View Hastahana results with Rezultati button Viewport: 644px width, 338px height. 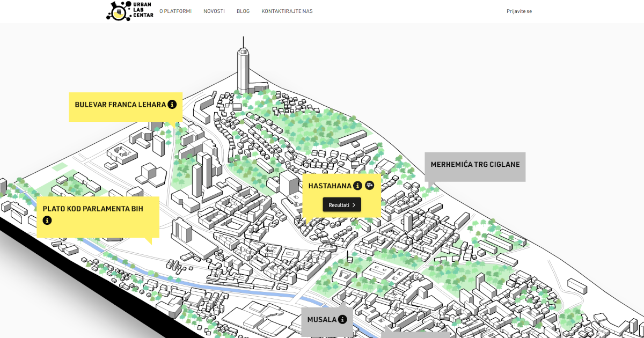pyautogui.click(x=341, y=205)
